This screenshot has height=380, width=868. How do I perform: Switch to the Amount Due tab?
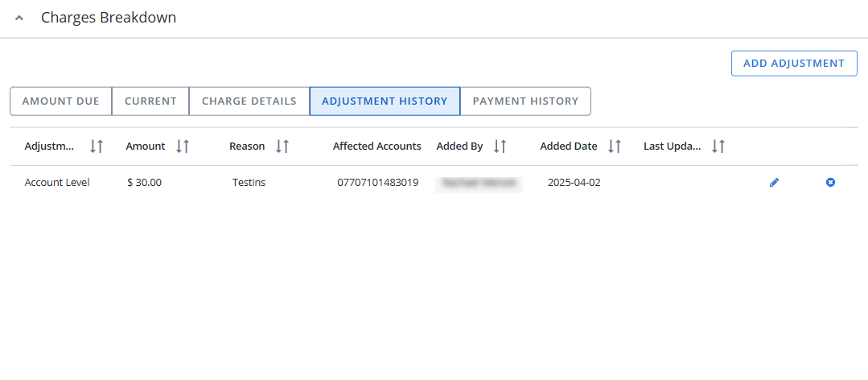point(60,101)
